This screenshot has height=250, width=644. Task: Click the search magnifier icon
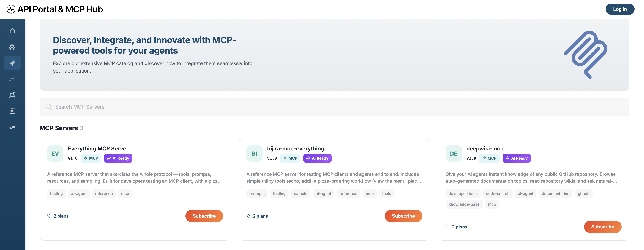click(48, 107)
